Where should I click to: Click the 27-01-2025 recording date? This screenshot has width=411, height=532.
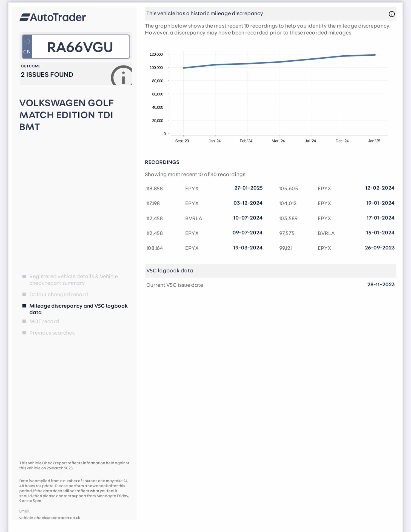pos(248,188)
